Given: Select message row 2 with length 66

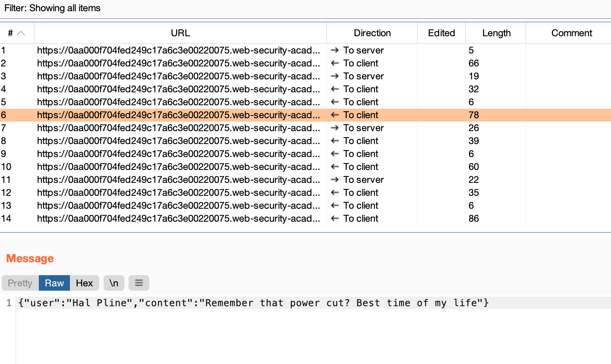Looking at the screenshot, I should pyautogui.click(x=305, y=63).
